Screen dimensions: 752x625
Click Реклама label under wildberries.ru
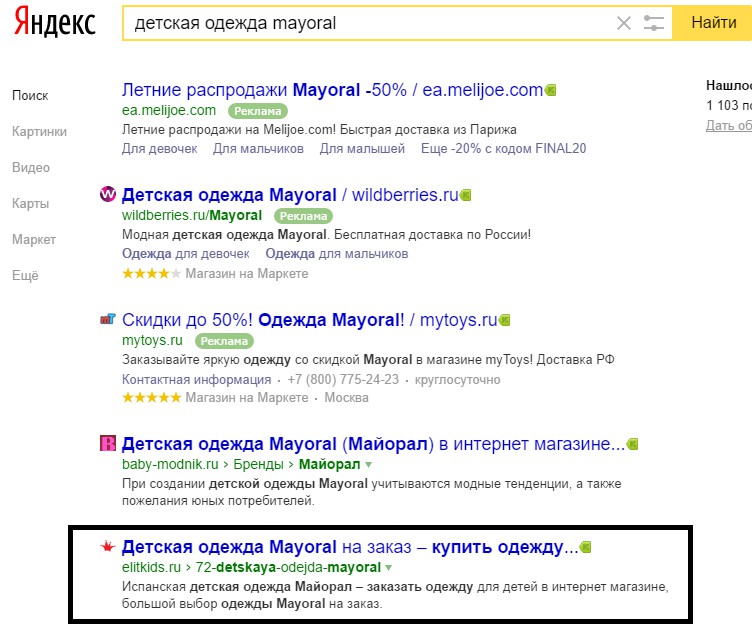303,216
